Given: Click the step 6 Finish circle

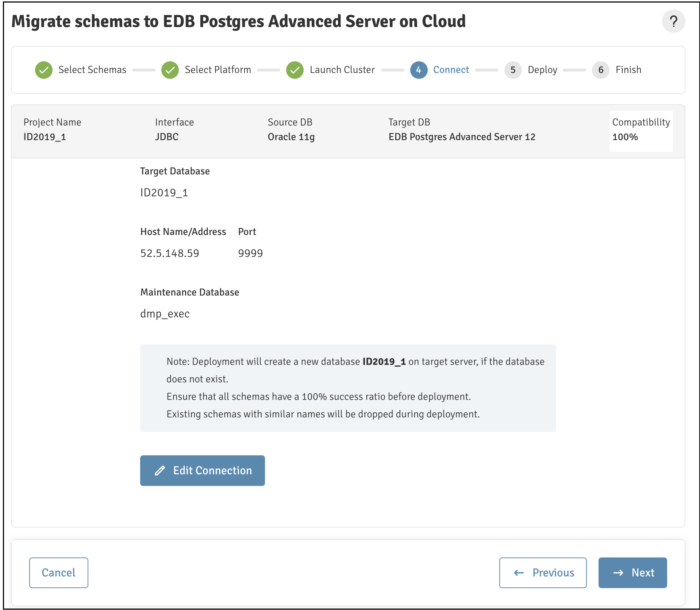Looking at the screenshot, I should 601,70.
